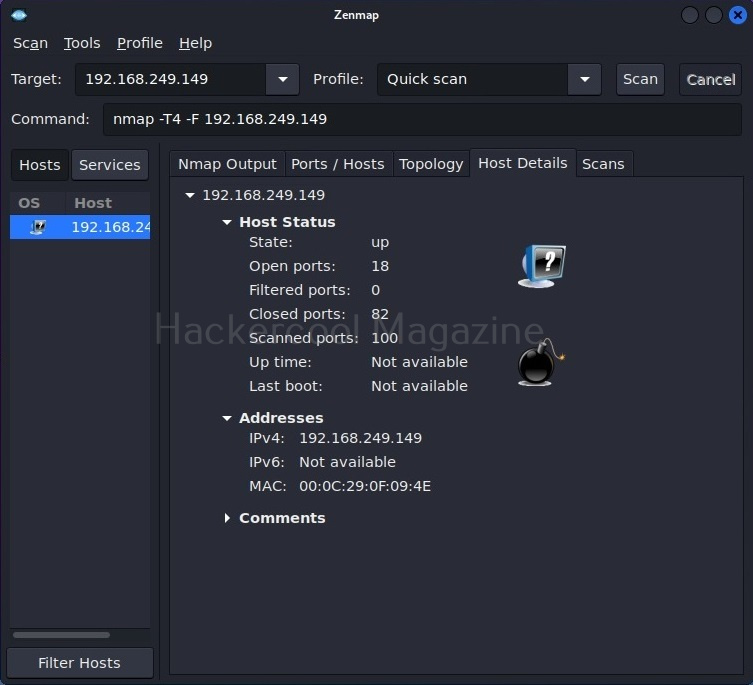
Task: Collapse the Host Status section
Action: tap(227, 222)
